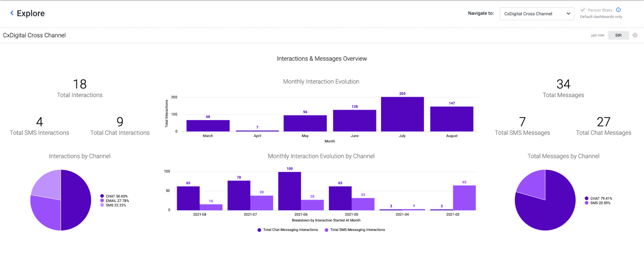This screenshot has width=644, height=253.
Task: Click the 2021-07 SMS bar showing 39
Action: point(262,203)
